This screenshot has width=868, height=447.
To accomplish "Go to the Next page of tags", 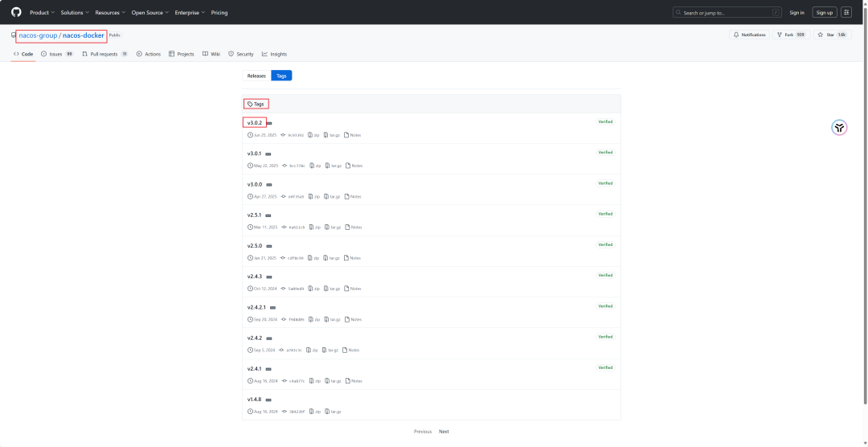I will [444, 432].
